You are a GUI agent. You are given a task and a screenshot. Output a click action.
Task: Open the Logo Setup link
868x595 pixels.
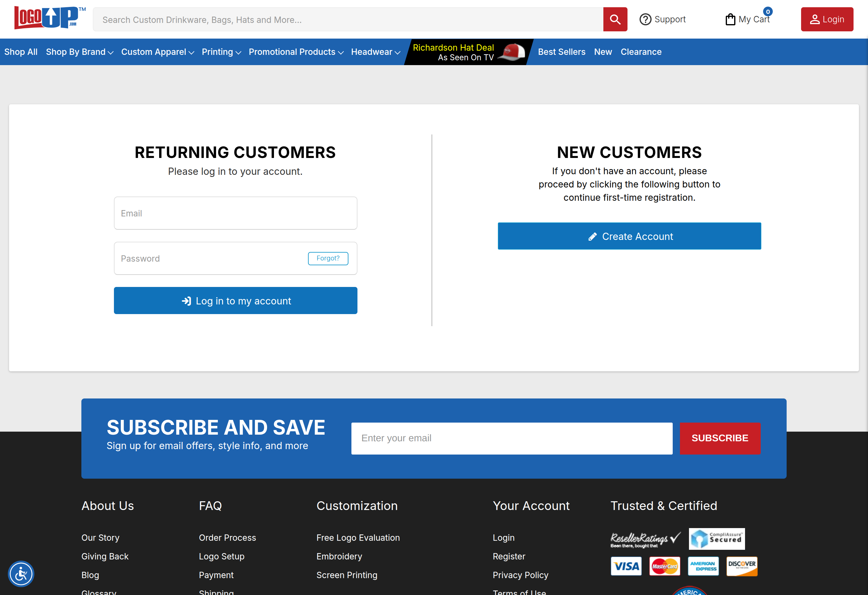click(x=222, y=556)
